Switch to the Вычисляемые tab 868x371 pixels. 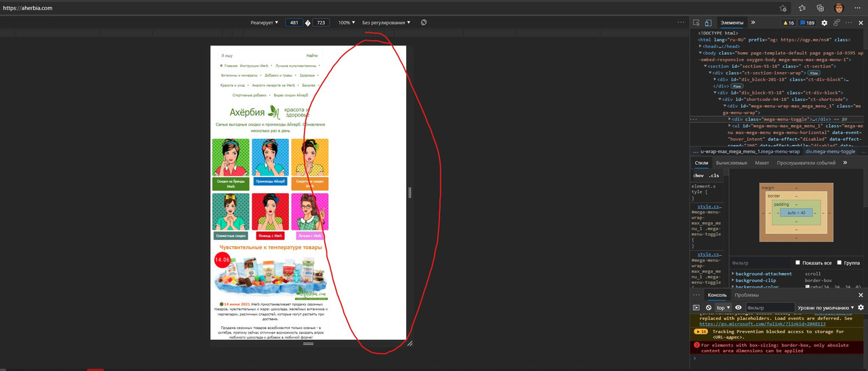(732, 163)
